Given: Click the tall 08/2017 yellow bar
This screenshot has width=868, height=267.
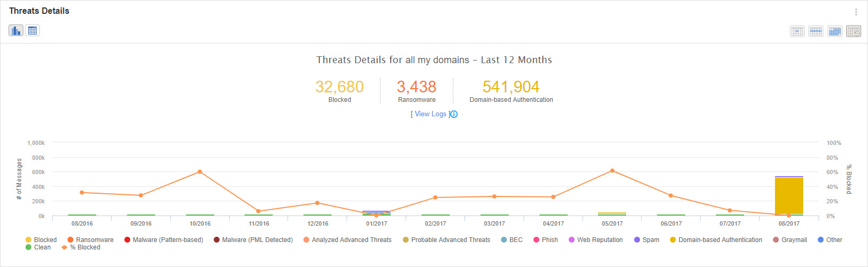Looking at the screenshot, I should click(789, 195).
